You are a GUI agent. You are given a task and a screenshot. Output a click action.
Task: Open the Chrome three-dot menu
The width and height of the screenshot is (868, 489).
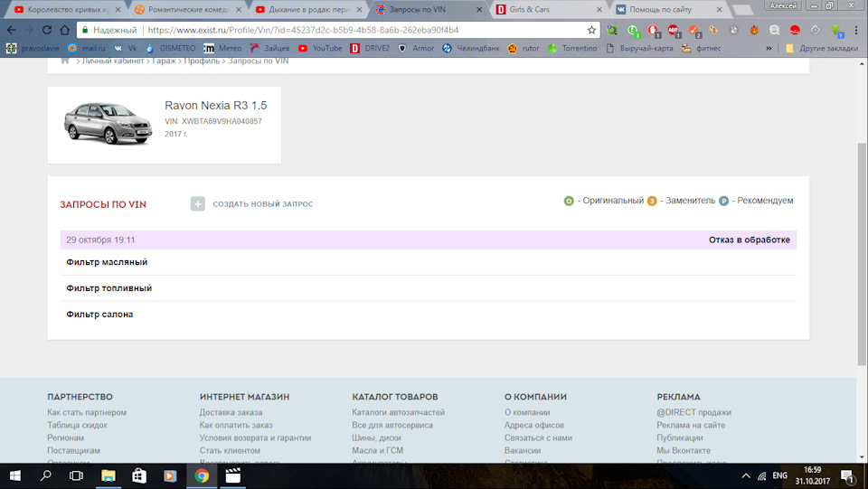855,30
